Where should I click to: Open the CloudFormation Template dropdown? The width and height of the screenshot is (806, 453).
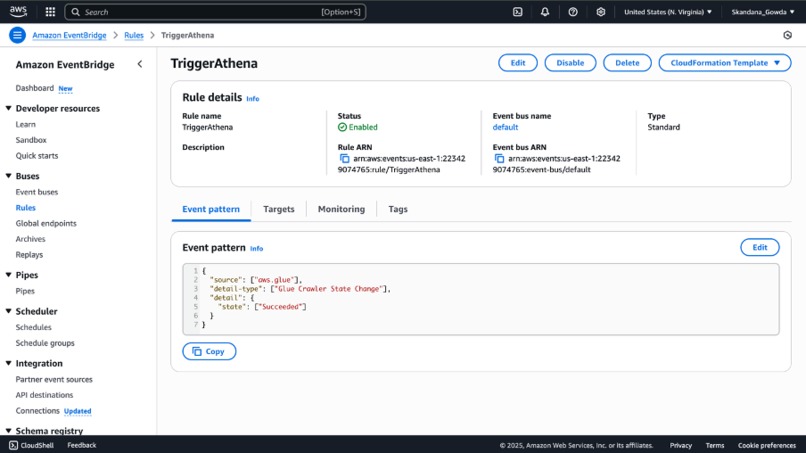[725, 63]
